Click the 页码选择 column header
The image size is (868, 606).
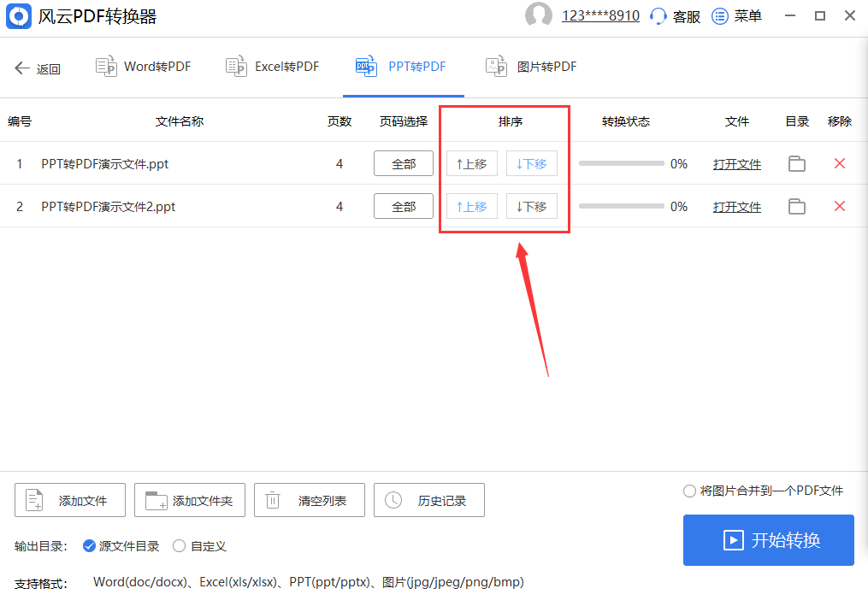(404, 121)
